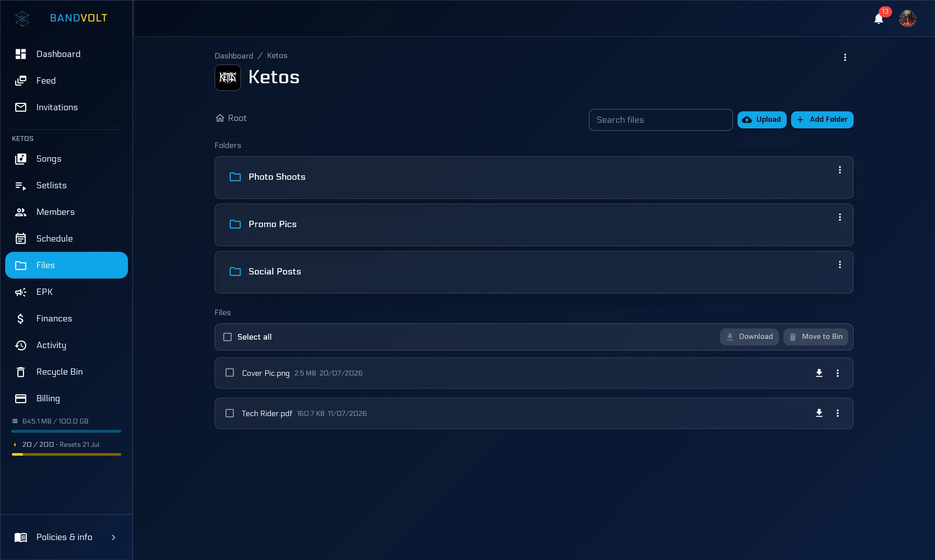Click the BandVolt logo icon

point(22,18)
